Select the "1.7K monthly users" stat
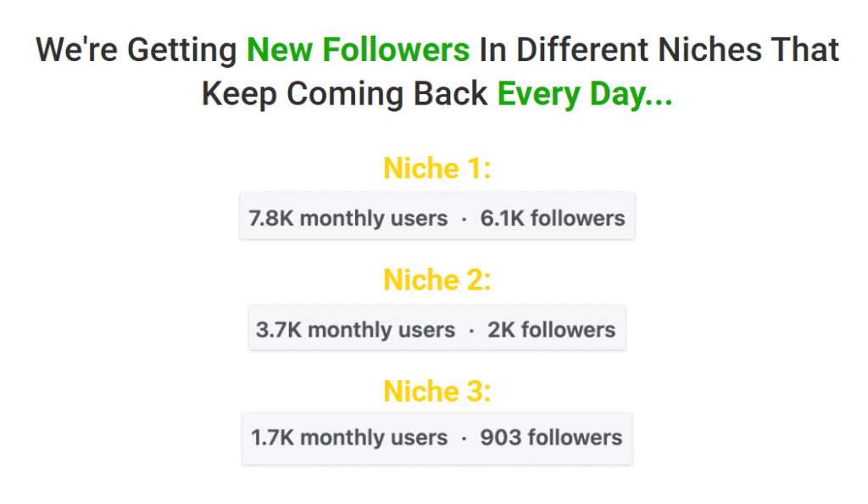 [x=349, y=439]
